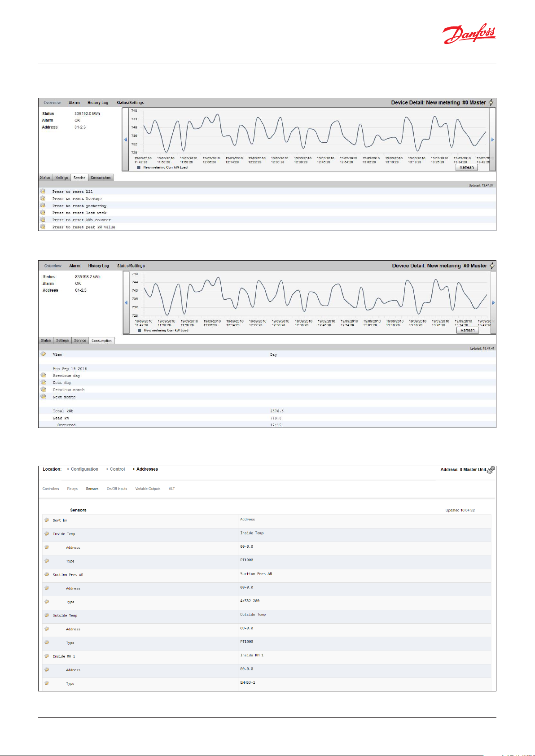Click the 835192.0 kWh status value
This screenshot has width=535, height=756.
pos(87,114)
